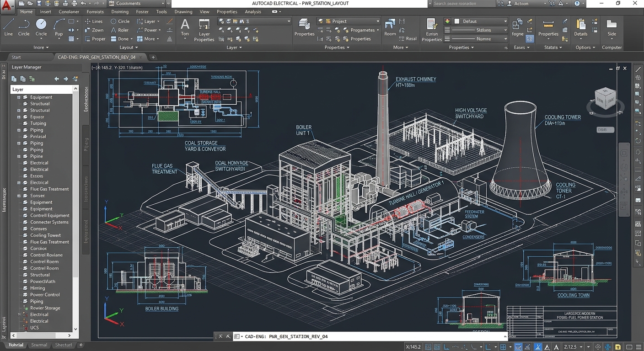The image size is (644, 351).
Task: Expand the Sonser layer tree node
Action: 19,196
